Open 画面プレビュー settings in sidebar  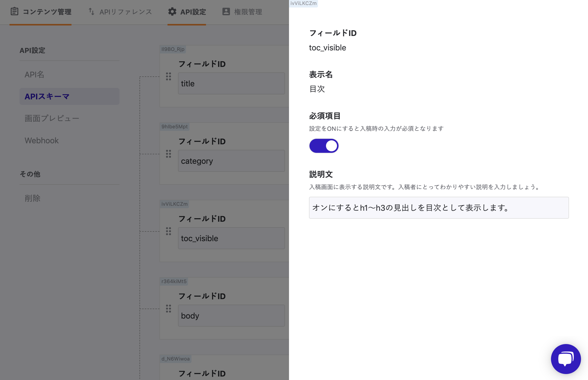(x=52, y=118)
